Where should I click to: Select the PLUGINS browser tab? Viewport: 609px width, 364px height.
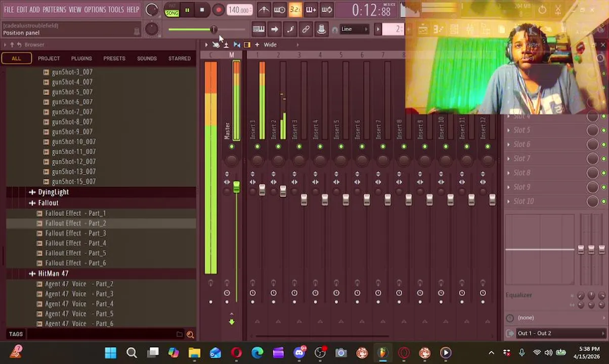coord(81,59)
